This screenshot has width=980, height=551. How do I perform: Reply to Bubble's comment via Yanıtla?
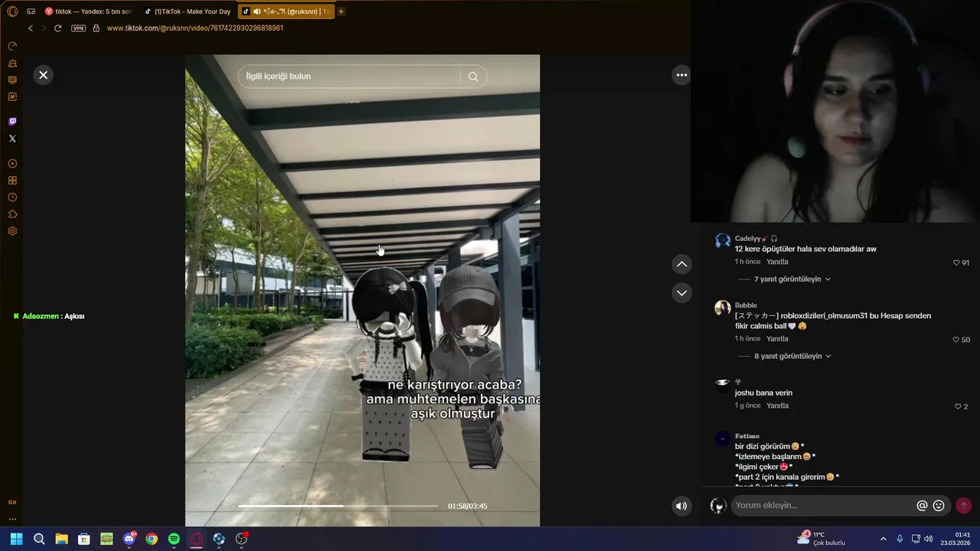777,339
